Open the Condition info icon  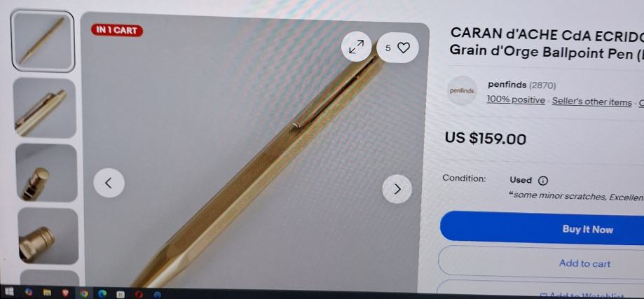[543, 181]
